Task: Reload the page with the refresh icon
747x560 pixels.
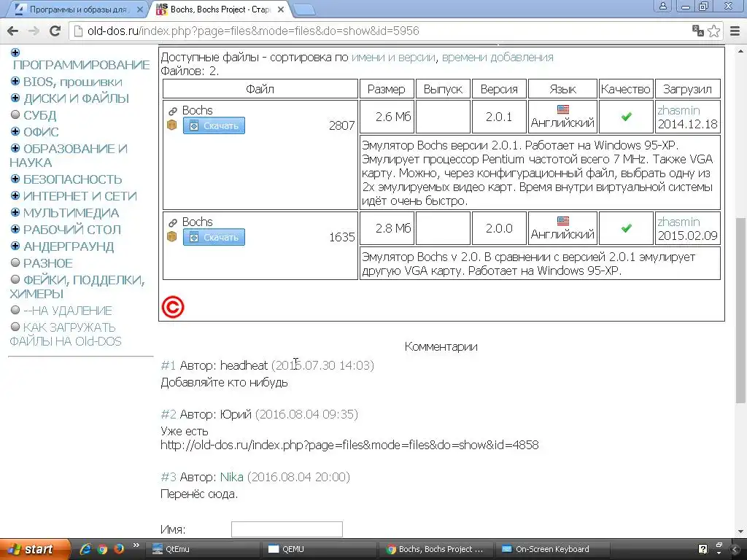Action: tap(55, 31)
